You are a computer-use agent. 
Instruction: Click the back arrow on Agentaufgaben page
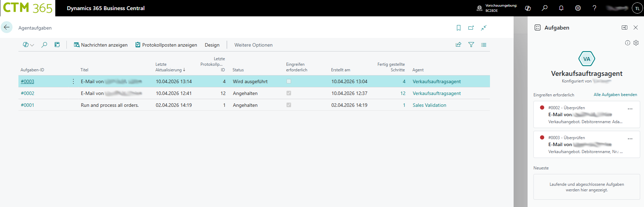pyautogui.click(x=7, y=27)
